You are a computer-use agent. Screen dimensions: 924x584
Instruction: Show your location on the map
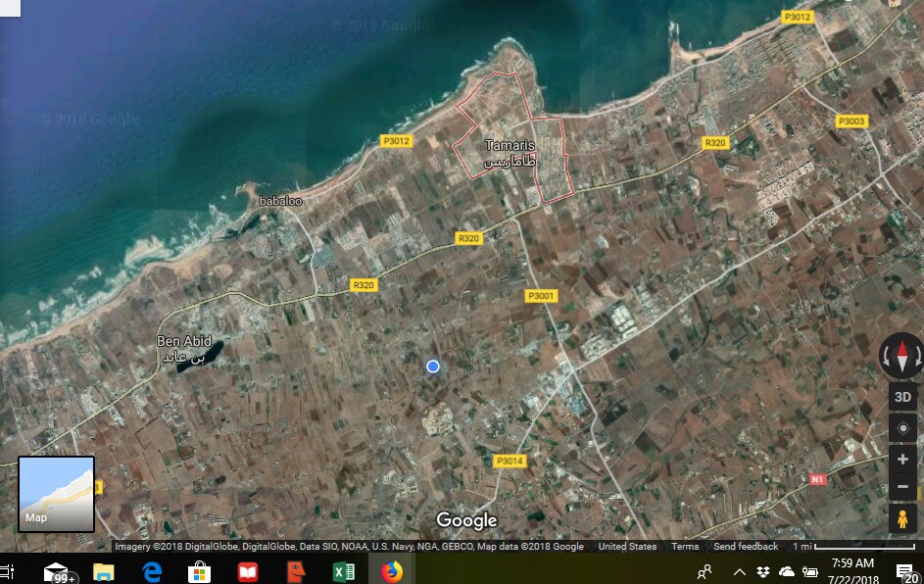tap(902, 428)
